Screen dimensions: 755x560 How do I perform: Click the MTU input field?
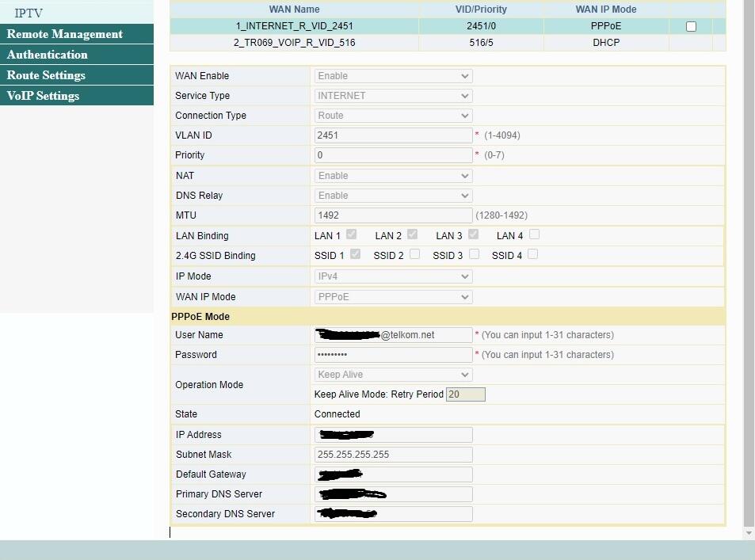coord(393,215)
